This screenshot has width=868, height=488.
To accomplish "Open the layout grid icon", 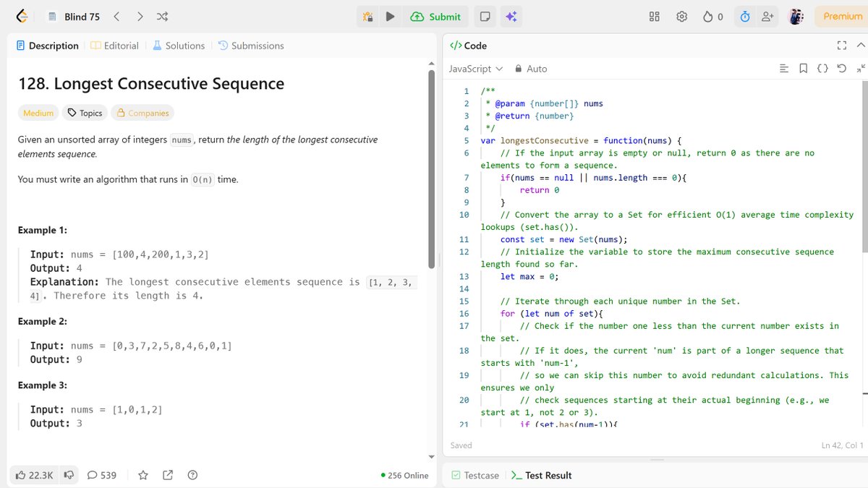I will pyautogui.click(x=655, y=17).
